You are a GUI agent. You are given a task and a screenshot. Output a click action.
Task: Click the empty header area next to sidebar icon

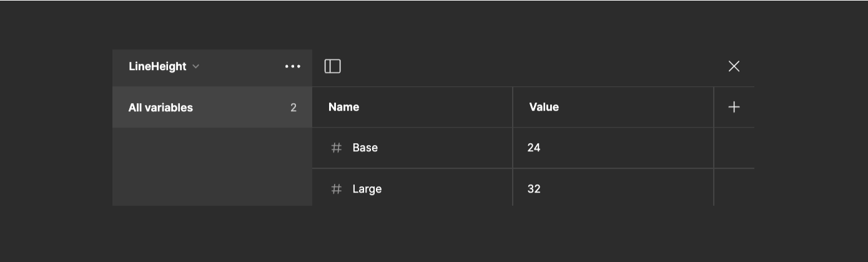tap(531, 66)
